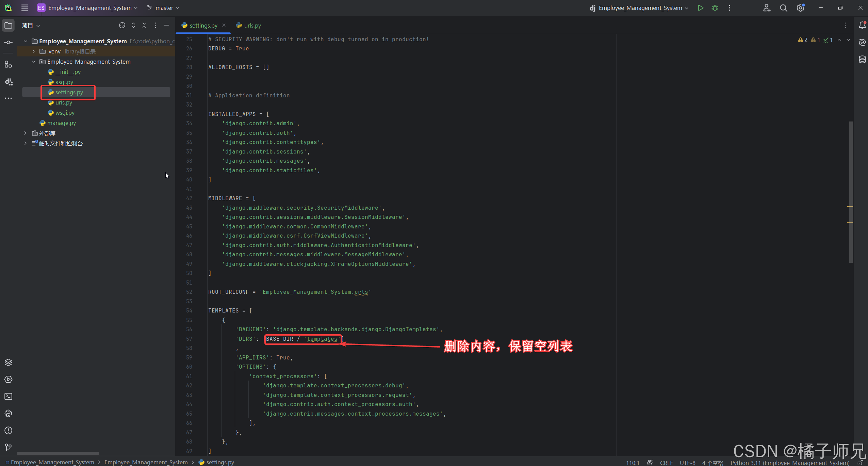Open the Django structure tool window
This screenshot has height=466, width=868.
pos(8,82)
